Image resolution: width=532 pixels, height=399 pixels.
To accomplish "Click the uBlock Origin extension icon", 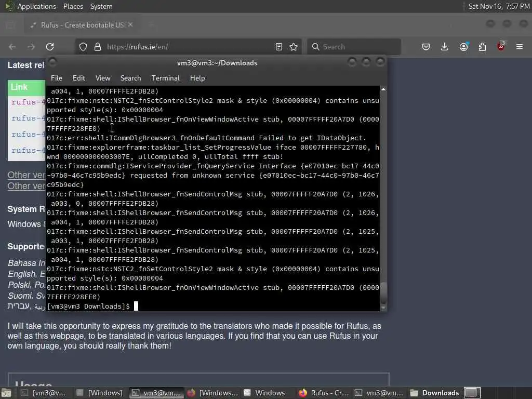I will [x=501, y=46].
